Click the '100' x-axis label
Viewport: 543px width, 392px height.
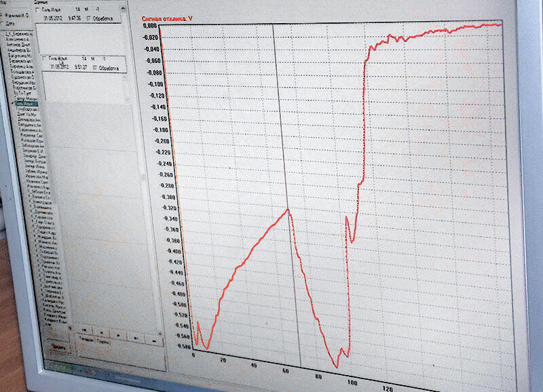tap(352, 383)
